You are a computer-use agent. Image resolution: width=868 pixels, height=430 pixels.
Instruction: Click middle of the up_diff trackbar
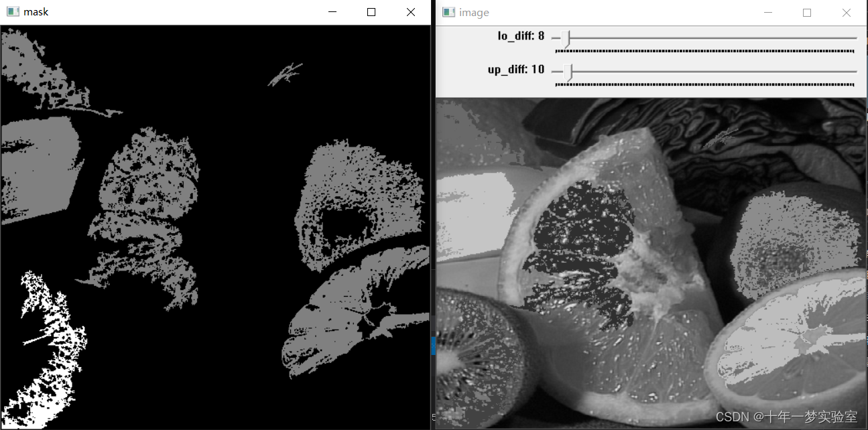[x=704, y=72]
